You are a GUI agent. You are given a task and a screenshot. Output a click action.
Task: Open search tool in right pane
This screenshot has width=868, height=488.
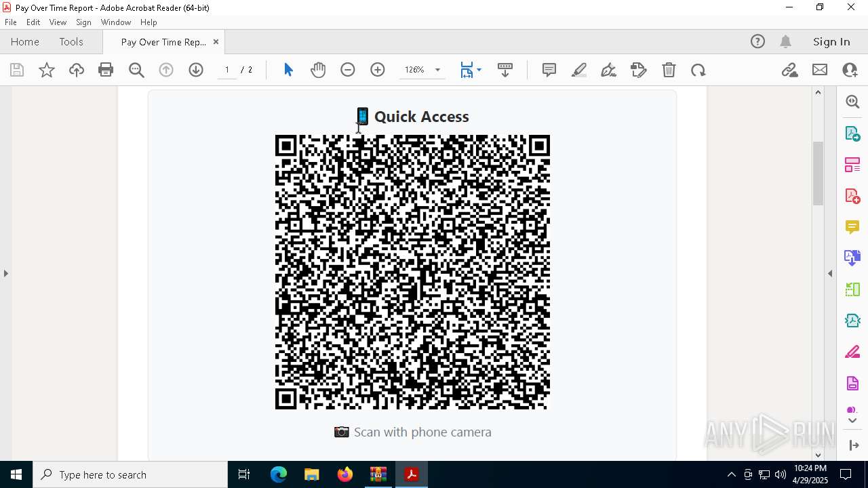point(852,102)
